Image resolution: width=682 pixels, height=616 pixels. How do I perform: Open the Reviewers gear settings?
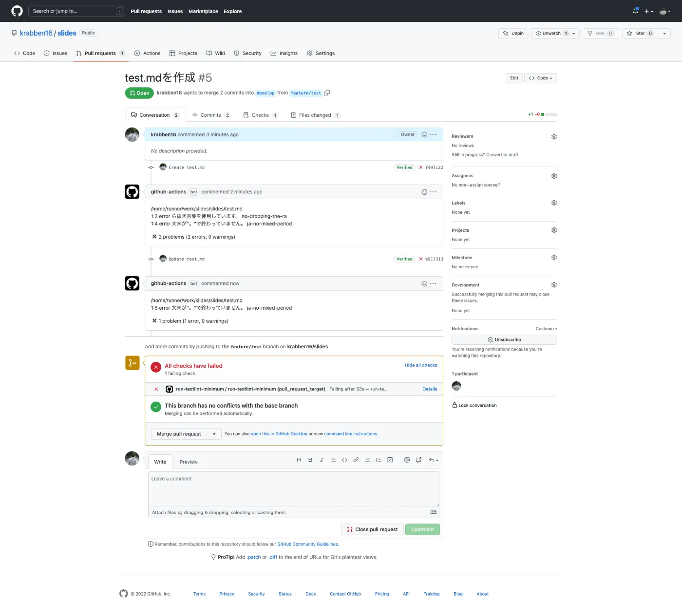[x=554, y=137]
